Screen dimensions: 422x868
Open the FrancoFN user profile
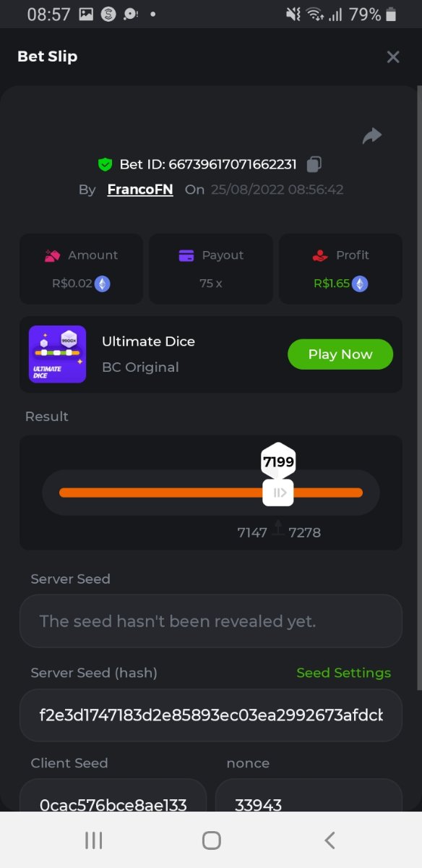coord(140,190)
